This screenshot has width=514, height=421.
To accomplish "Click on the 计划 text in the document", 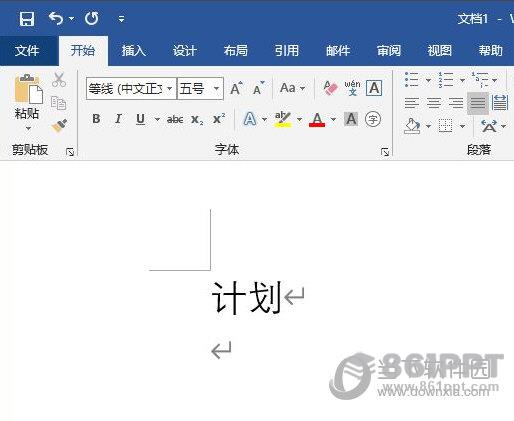I will [247, 298].
